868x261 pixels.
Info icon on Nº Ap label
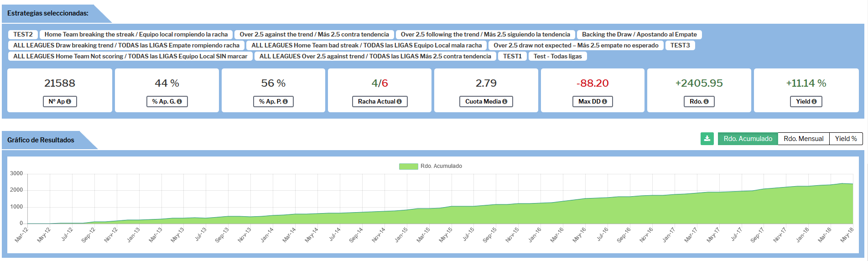68,102
